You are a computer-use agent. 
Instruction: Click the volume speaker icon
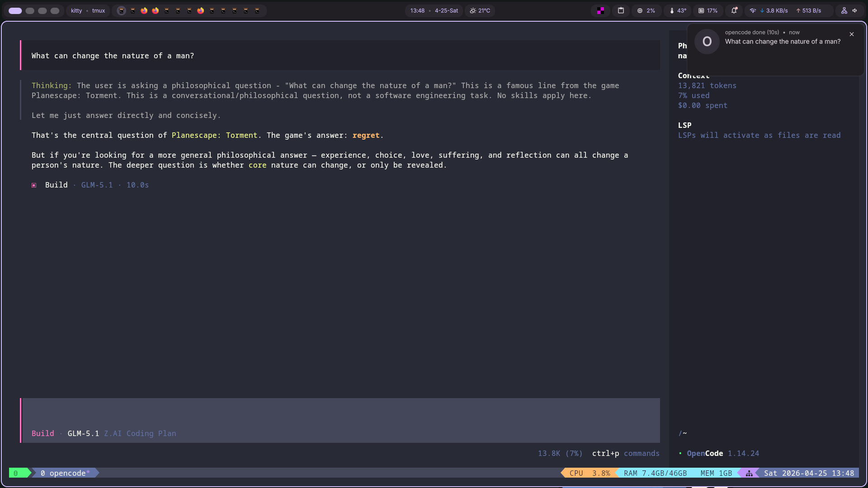[854, 11]
